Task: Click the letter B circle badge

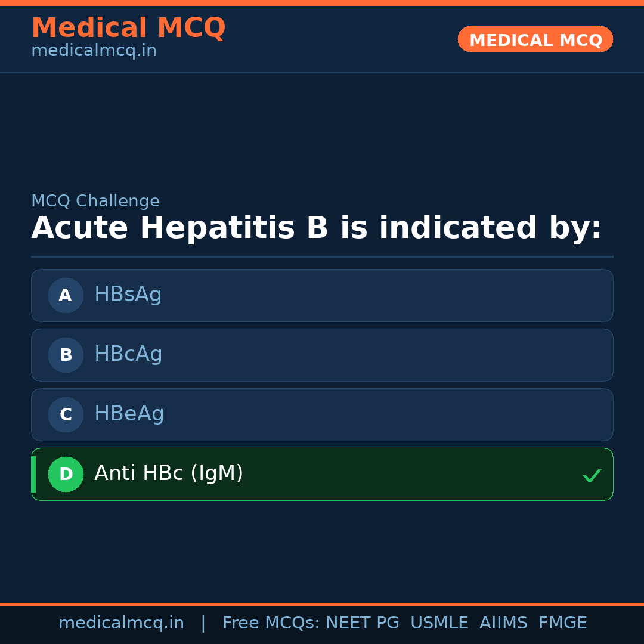Action: (x=66, y=355)
